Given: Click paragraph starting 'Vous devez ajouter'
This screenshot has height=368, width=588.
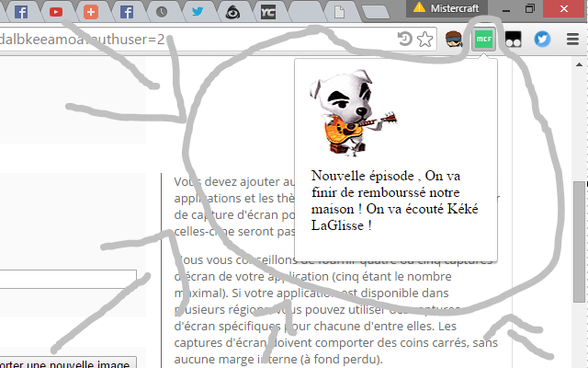Looking at the screenshot, I should pos(234,206).
